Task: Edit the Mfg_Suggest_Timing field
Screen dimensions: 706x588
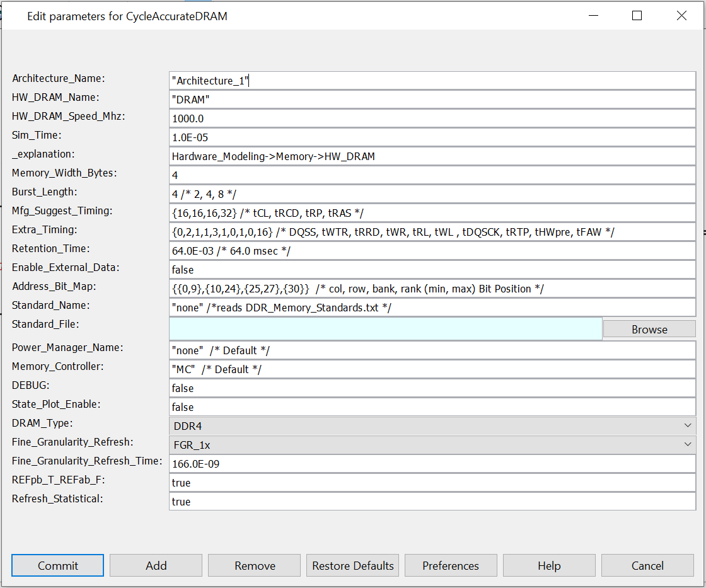Action: click(432, 213)
